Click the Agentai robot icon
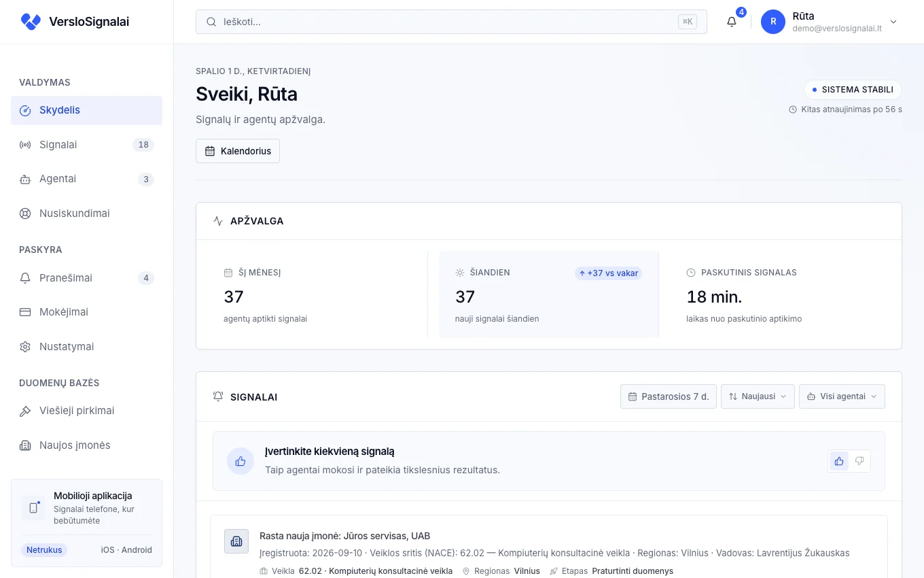Screen dimensions: 924x578 pos(25,180)
